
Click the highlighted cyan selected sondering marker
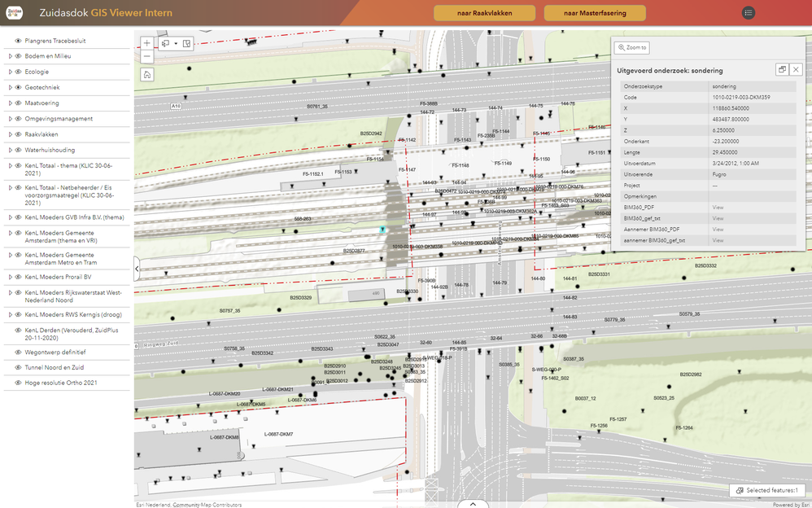pyautogui.click(x=382, y=229)
